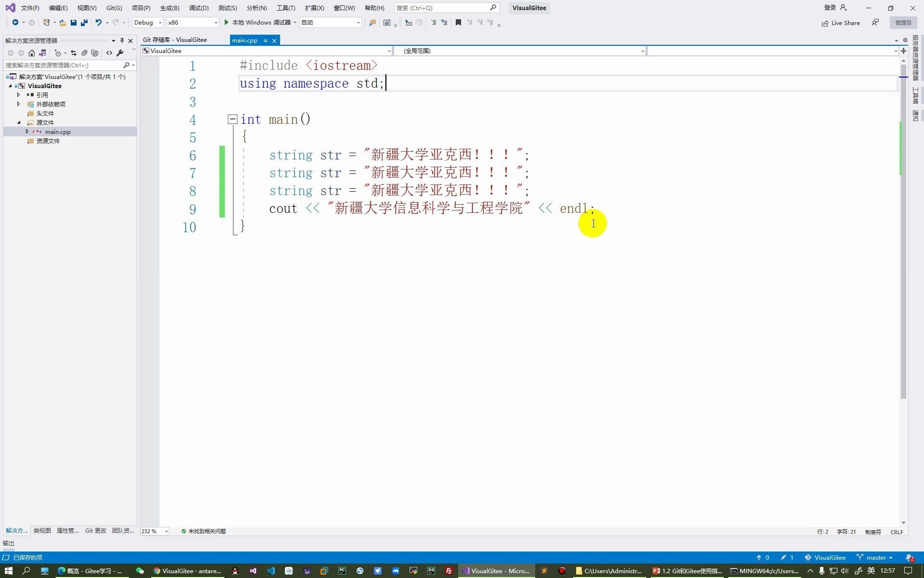The width and height of the screenshot is (924, 578).
Task: Click Collapse All icon in Solution Explorer
Action: pyautogui.click(x=84, y=53)
